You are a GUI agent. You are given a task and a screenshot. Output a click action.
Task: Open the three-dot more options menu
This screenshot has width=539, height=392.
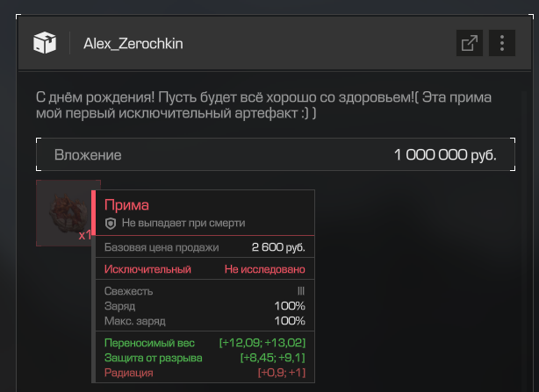[502, 43]
